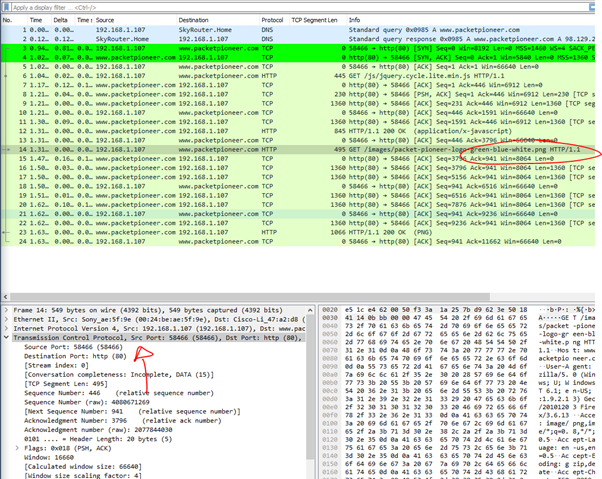
Task: Click the Delta column header
Action: 61,19
